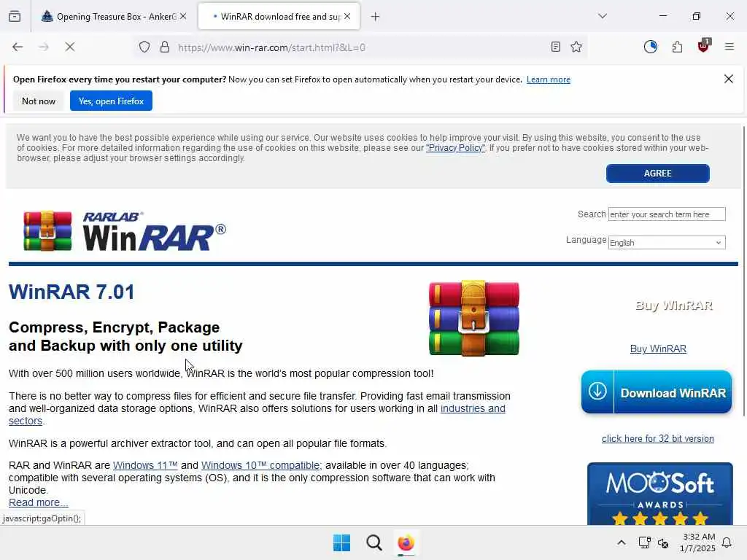
Task: Click the AGREE cookies button
Action: (x=657, y=174)
